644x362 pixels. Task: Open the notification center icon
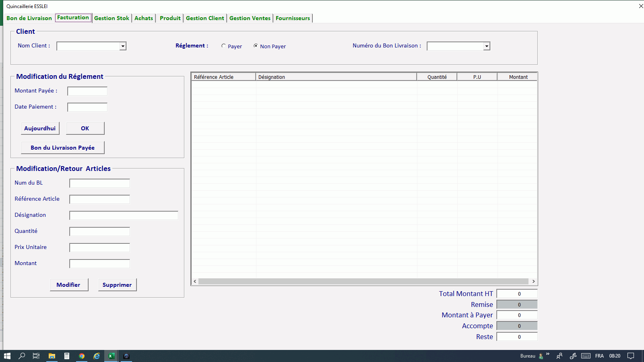(x=631, y=356)
